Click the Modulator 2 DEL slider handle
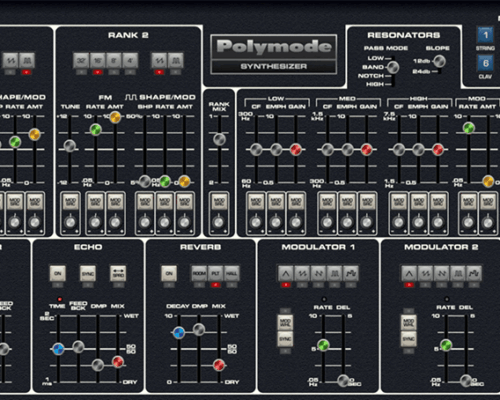Screen dimensions: 500x400 [x=466, y=380]
